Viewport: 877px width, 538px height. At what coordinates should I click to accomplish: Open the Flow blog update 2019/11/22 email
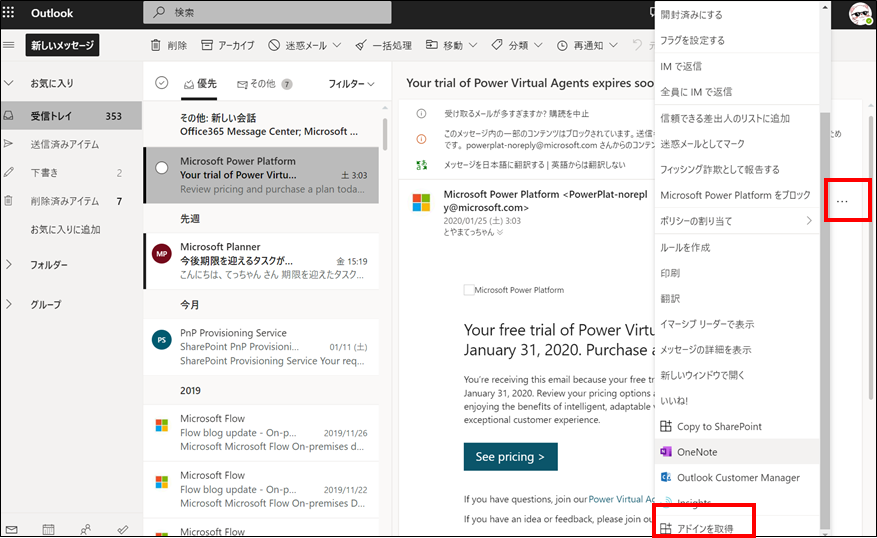point(261,489)
